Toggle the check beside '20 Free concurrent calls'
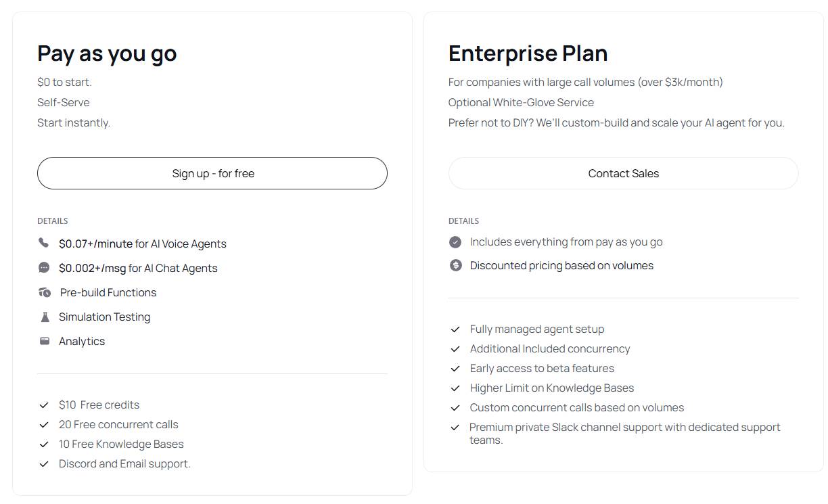 click(x=44, y=424)
